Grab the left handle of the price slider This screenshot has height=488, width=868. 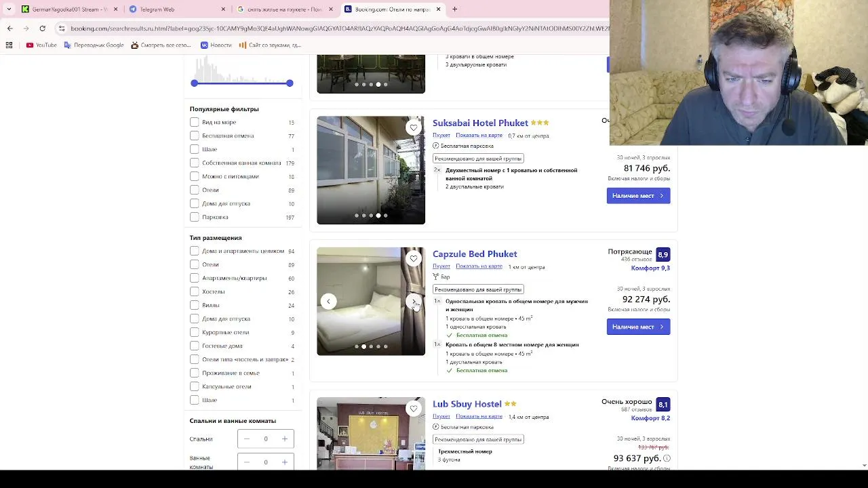click(x=195, y=83)
